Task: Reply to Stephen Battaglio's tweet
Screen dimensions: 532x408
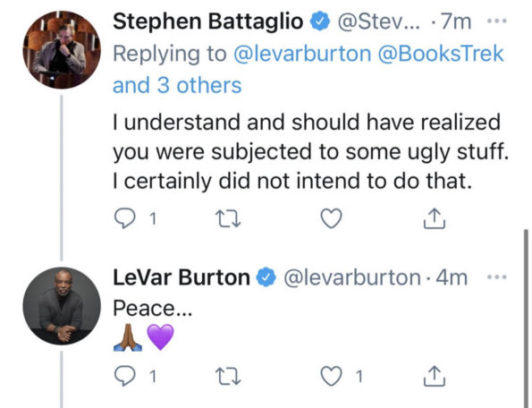Action: pyautogui.click(x=124, y=218)
